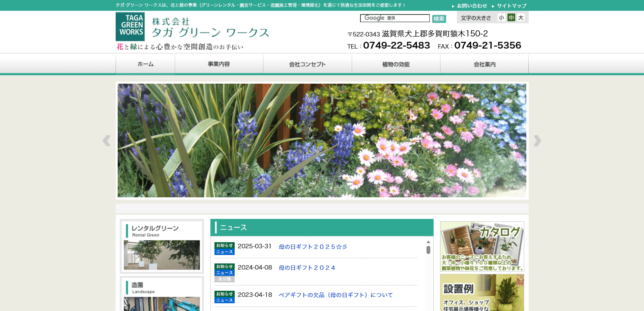
Task: Click the Taga Green Works logo
Action: pyautogui.click(x=130, y=27)
